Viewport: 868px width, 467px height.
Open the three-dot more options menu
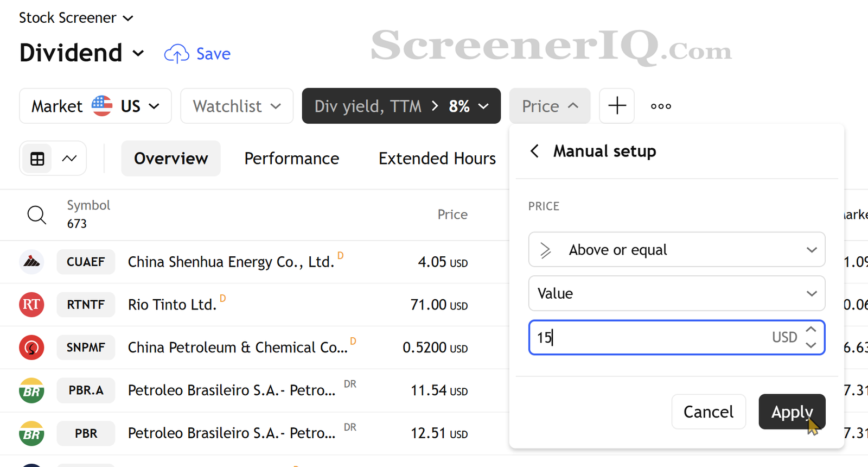click(661, 106)
